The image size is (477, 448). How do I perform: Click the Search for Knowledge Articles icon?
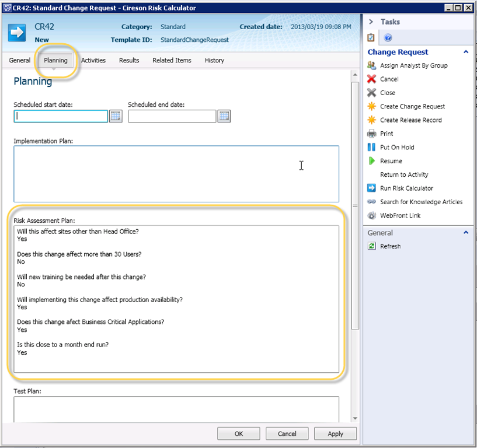click(x=371, y=202)
